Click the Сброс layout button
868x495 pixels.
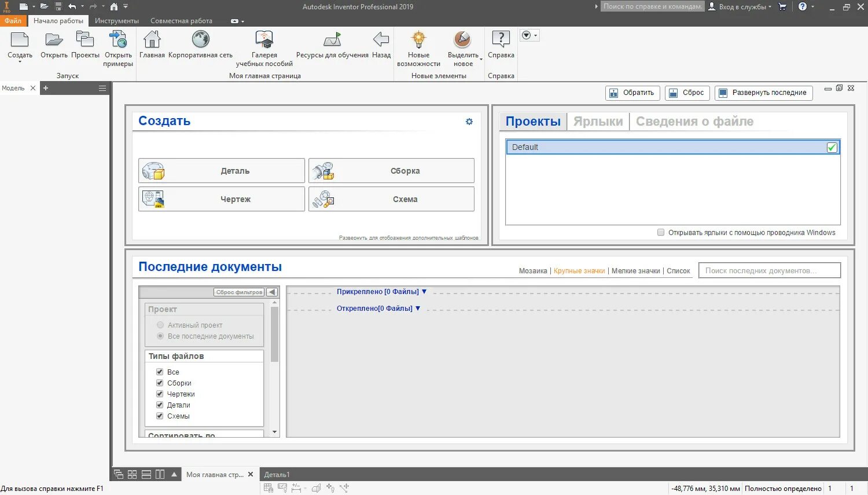[687, 93]
